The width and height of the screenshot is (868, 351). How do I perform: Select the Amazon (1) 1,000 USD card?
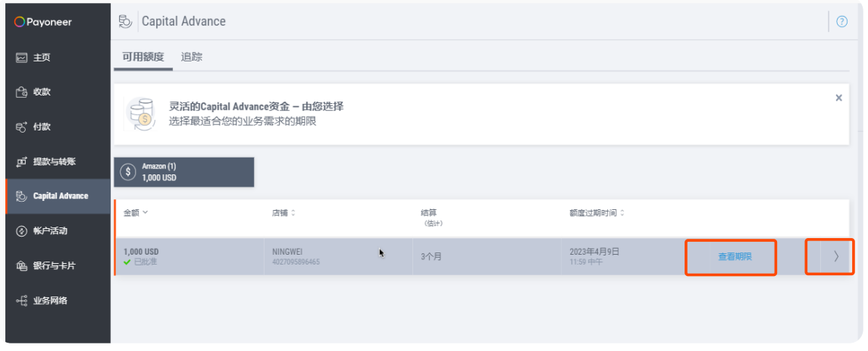click(183, 171)
